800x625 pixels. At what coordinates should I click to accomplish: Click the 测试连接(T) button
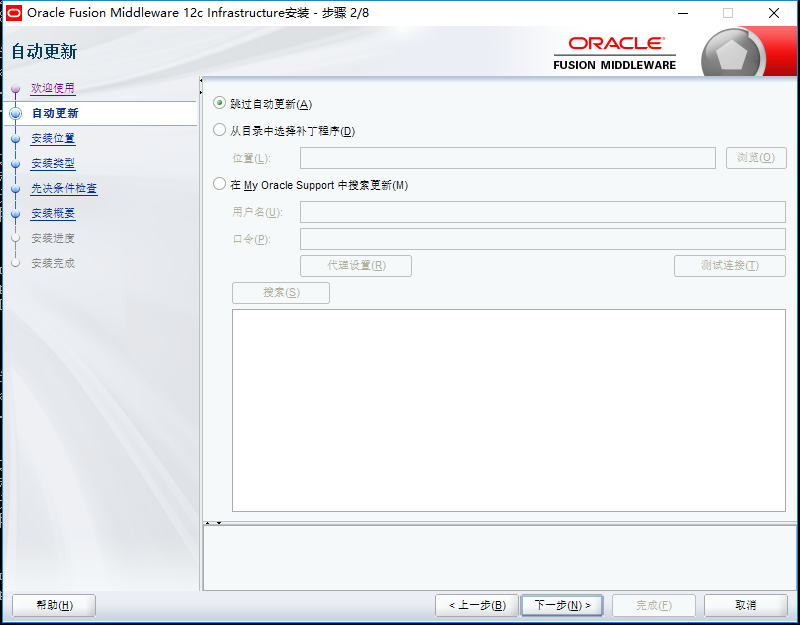tap(730, 266)
